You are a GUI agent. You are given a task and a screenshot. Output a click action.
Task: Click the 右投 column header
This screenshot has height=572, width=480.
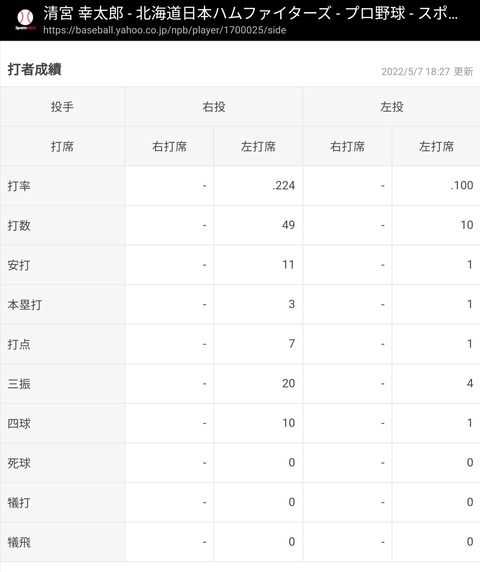(x=214, y=107)
